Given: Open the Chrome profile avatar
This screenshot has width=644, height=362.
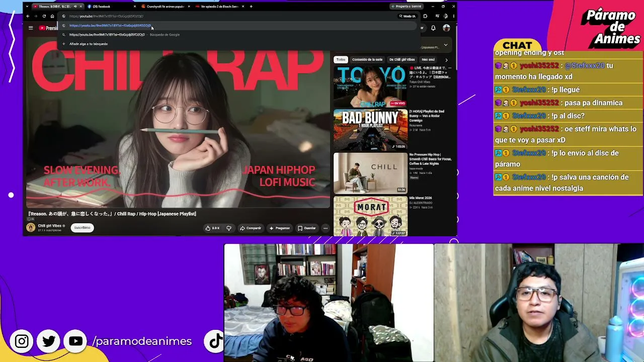Looking at the screenshot, I should [x=445, y=16].
